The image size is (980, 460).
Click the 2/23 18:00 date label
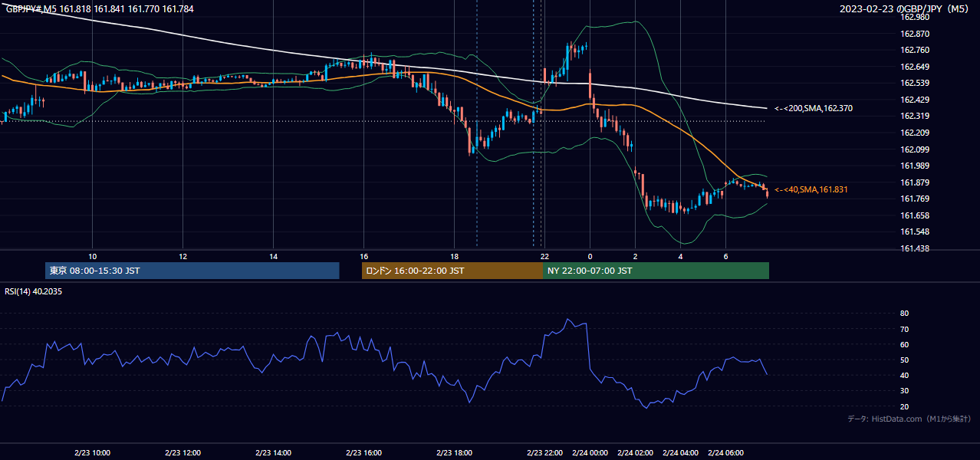click(x=454, y=453)
